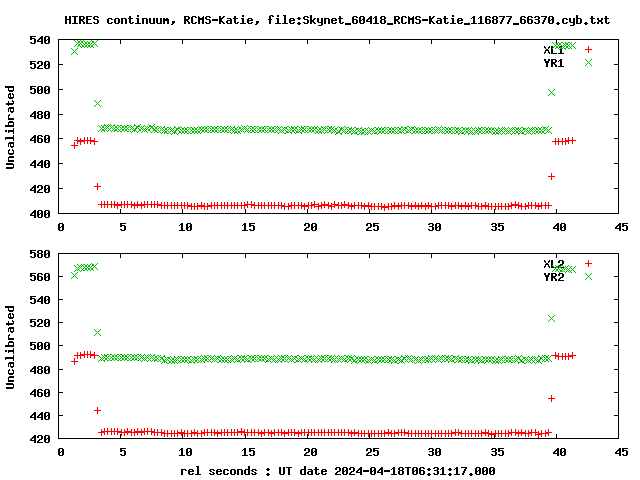Click the 540 tick label in the XL1/YR1 plot
Image resolution: width=640 pixels, height=480 pixels.
[40, 40]
